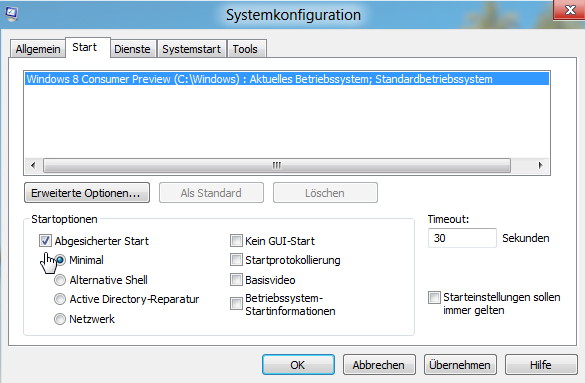Go to the Systemstart tab

(191, 49)
